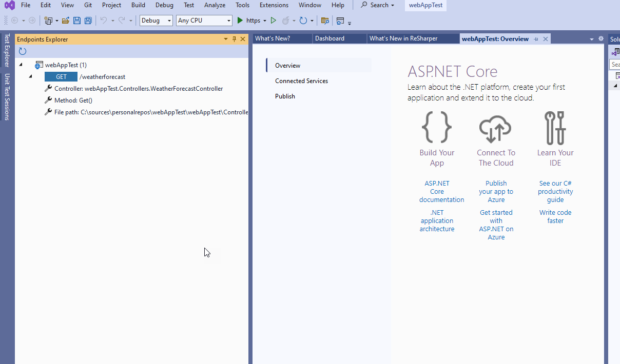Click the New Project toolbar icon
Screen dimensions: 620x364
pos(48,21)
